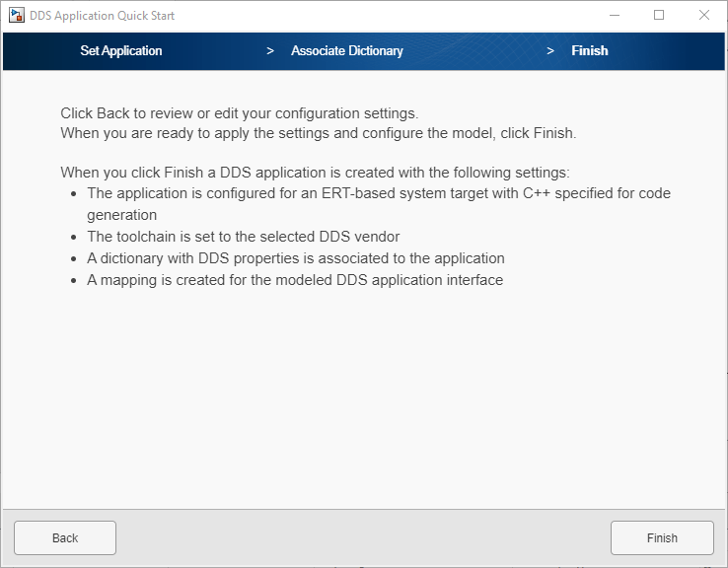
Task: Click the DDS Quick Start title bar icon
Action: point(16,16)
